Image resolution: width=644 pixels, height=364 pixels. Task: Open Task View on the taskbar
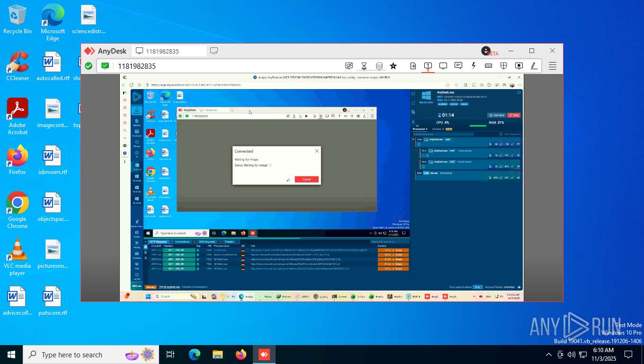coord(170,355)
